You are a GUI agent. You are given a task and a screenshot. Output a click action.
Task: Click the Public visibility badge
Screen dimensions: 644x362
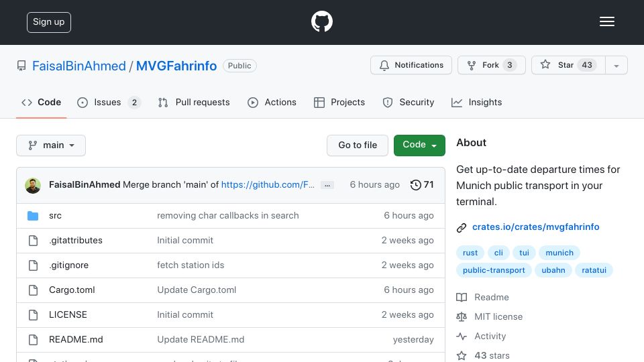[x=239, y=66]
